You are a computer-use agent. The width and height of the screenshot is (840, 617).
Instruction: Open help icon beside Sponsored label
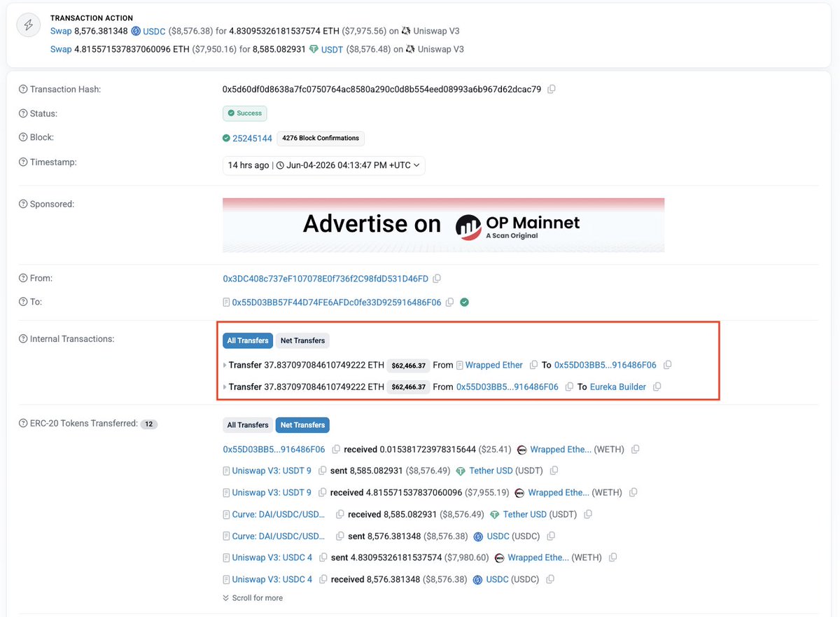point(23,204)
